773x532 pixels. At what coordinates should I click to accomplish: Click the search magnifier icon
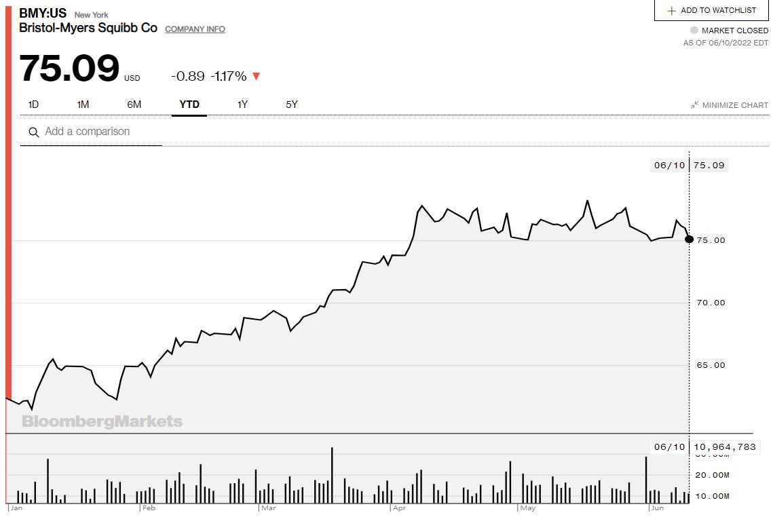coord(33,132)
